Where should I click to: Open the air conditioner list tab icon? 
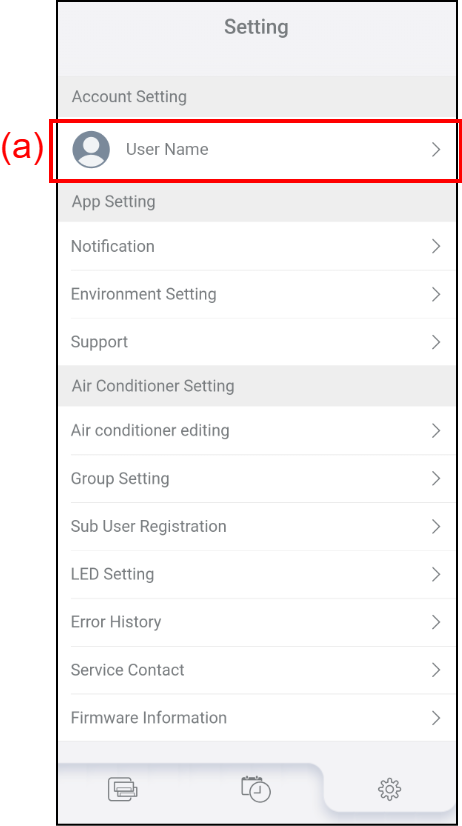pyautogui.click(x=123, y=790)
